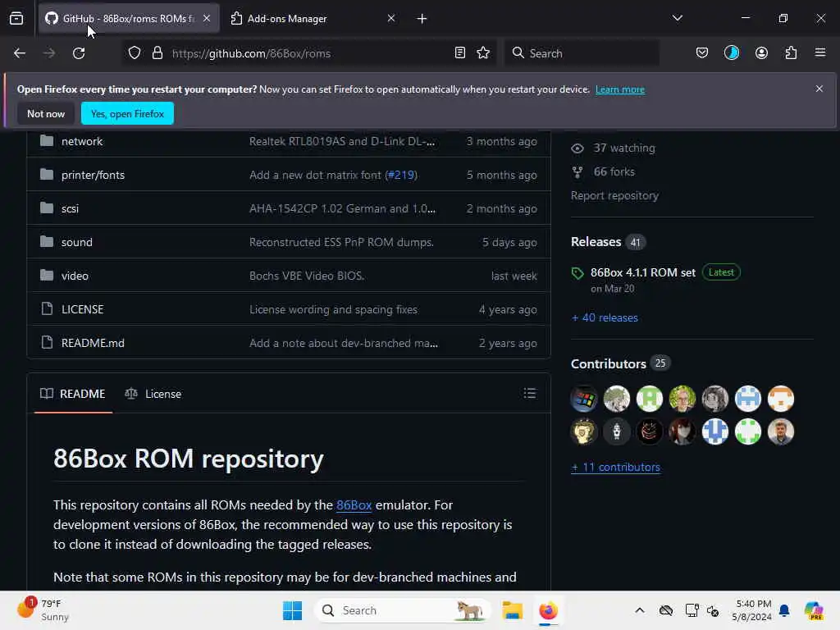Click the blue circular extension icon in the toolbar
Image resolution: width=840 pixels, height=630 pixels.
pos(731,53)
